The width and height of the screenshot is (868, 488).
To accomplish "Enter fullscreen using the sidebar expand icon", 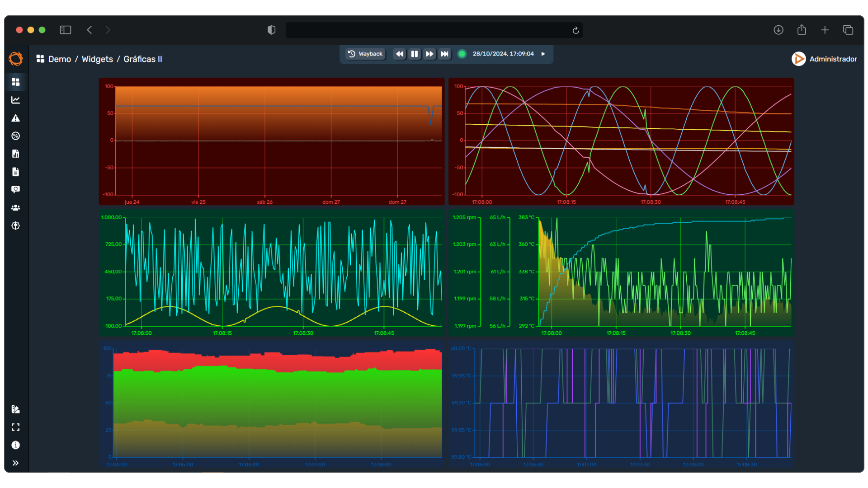I will click(15, 427).
